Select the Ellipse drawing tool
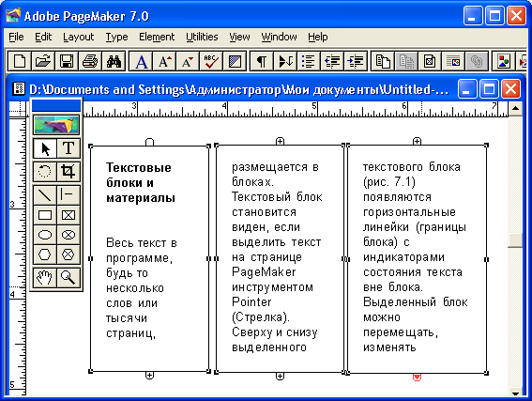This screenshot has width=532, height=401. click(x=45, y=235)
